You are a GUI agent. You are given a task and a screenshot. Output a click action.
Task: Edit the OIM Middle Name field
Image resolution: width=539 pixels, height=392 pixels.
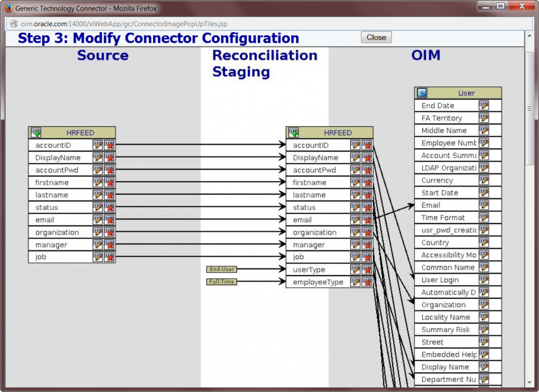click(x=484, y=130)
